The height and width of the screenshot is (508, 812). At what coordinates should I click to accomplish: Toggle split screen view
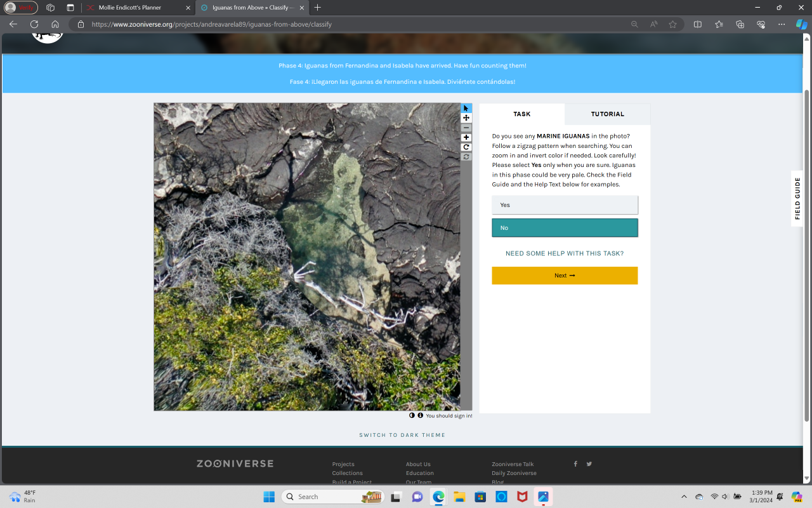tap(698, 24)
